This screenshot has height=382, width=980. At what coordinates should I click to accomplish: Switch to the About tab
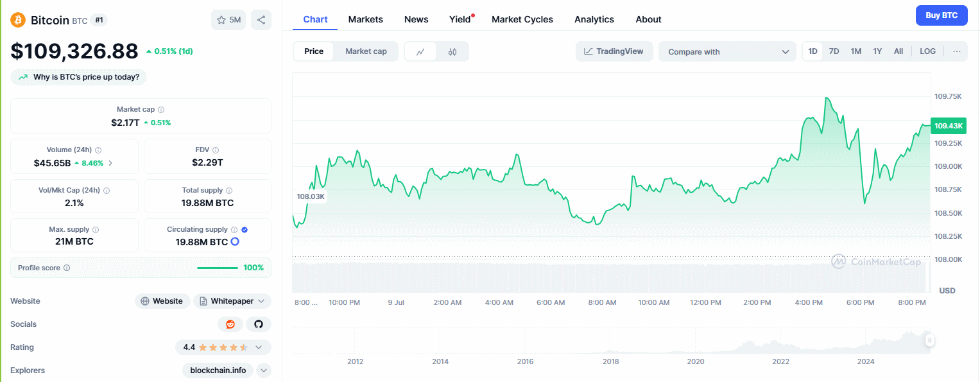(x=649, y=19)
